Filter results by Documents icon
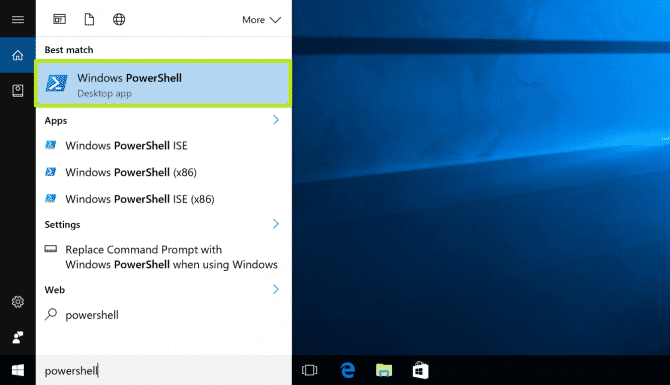Image resolution: width=670 pixels, height=385 pixels. coord(89,19)
